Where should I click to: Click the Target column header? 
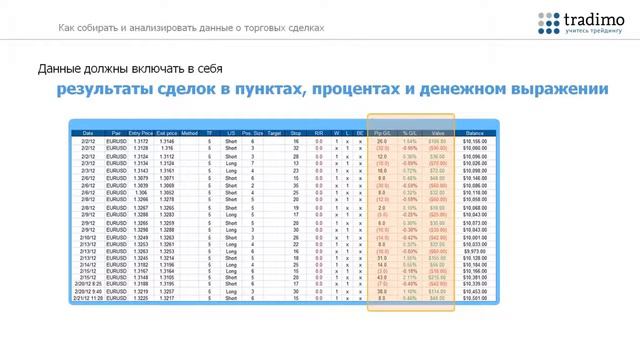tap(274, 133)
